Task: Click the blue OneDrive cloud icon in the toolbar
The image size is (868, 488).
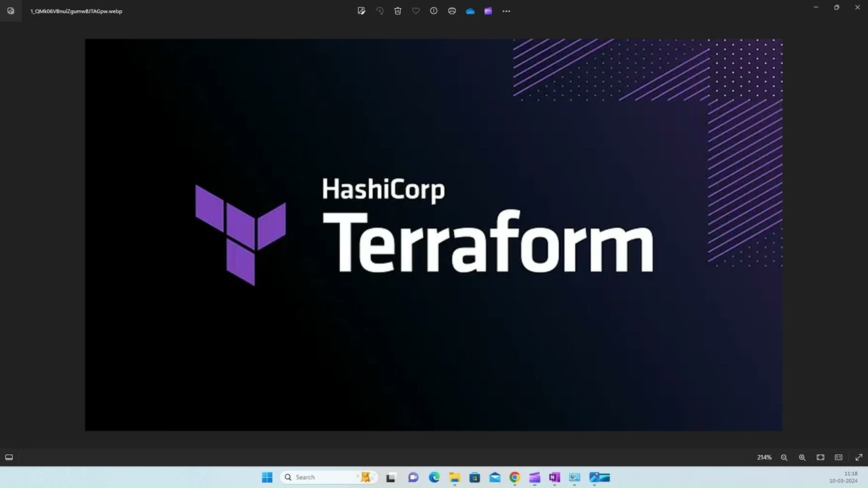Action: click(470, 11)
